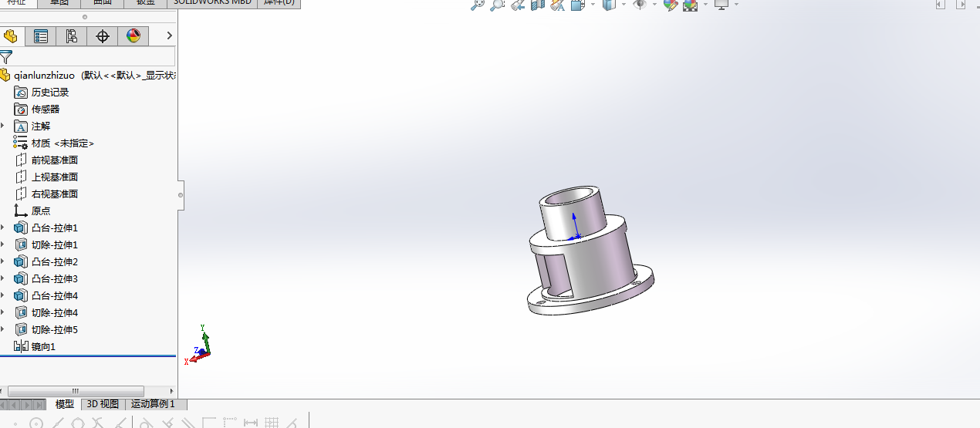Viewport: 980px width, 428px height.
Task: Click the Edit Appearance icon
Action: coord(670,5)
